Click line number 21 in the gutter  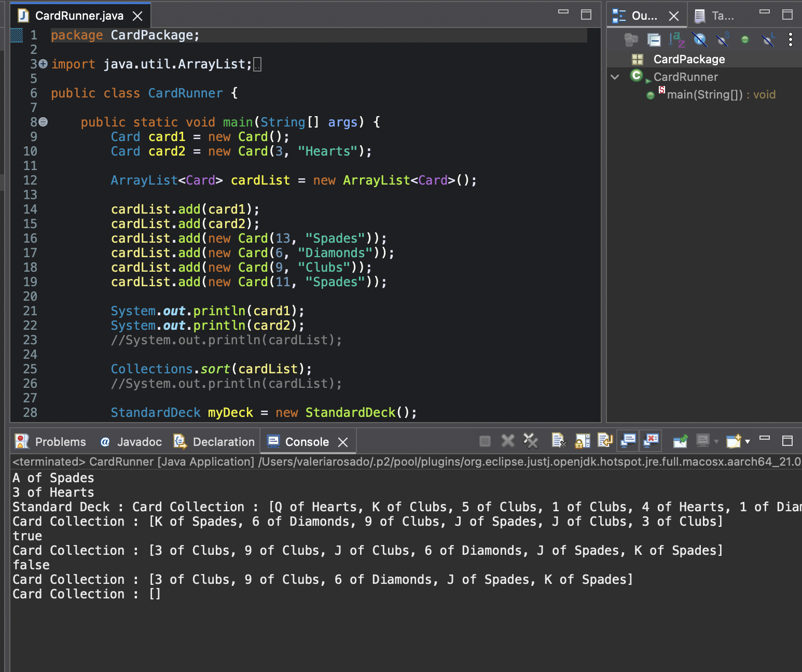30,311
